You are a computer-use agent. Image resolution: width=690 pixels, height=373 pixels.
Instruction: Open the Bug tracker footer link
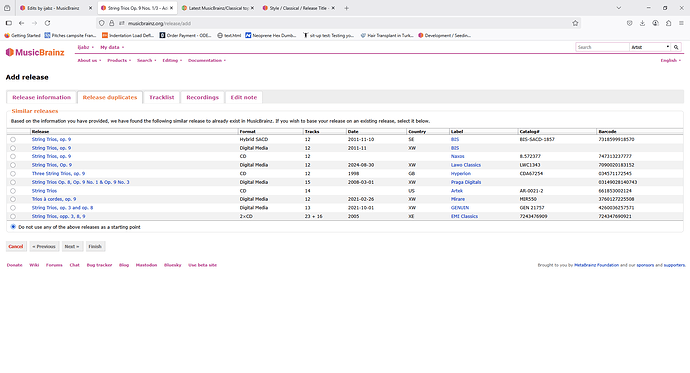tap(99, 265)
